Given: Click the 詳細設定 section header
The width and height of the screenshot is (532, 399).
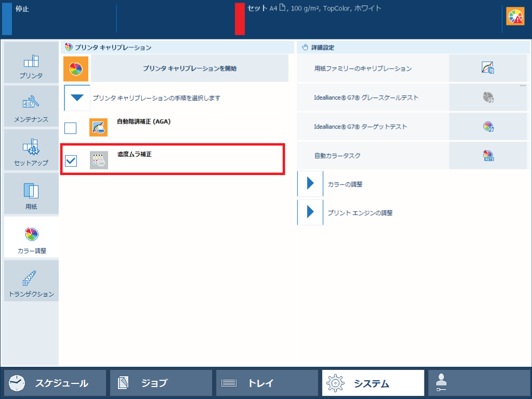Looking at the screenshot, I should pyautogui.click(x=413, y=47).
